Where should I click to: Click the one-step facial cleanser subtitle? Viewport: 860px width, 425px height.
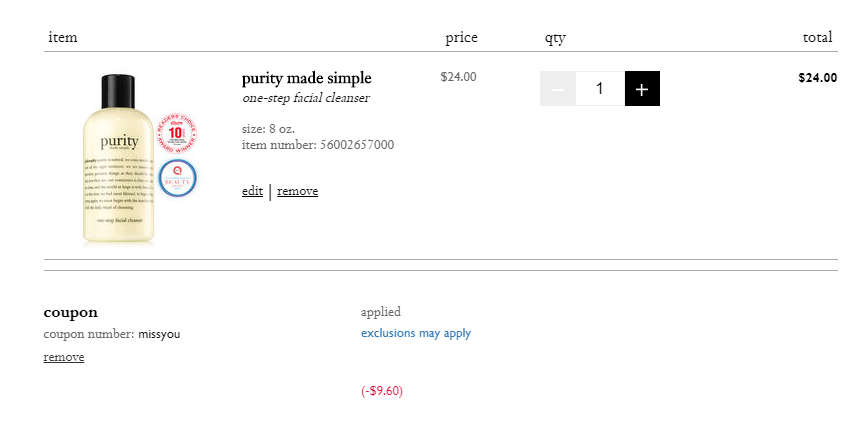tap(306, 98)
